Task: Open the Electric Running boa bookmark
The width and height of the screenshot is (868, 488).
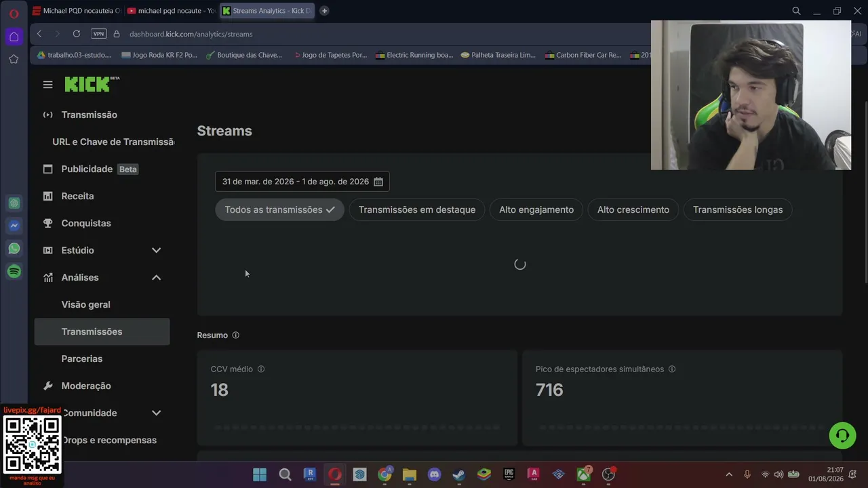Action: pyautogui.click(x=414, y=55)
